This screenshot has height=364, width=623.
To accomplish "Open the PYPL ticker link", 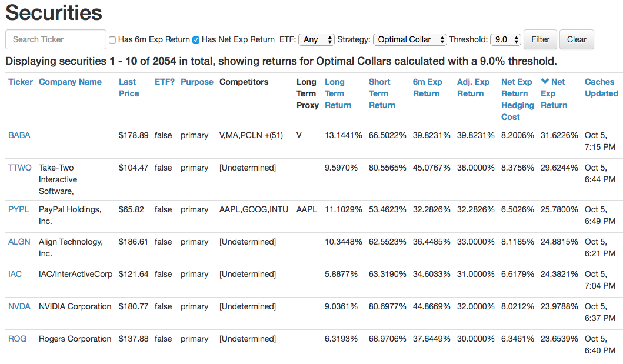I will 19,209.
